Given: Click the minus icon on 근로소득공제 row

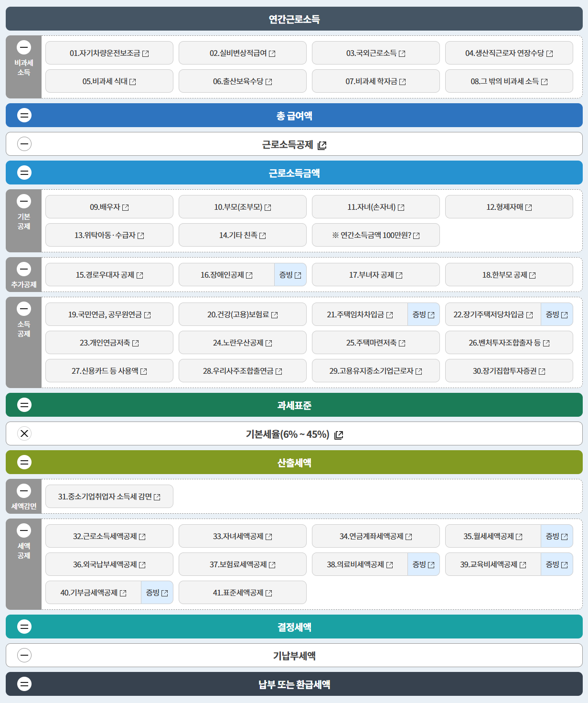Looking at the screenshot, I should click(24, 144).
